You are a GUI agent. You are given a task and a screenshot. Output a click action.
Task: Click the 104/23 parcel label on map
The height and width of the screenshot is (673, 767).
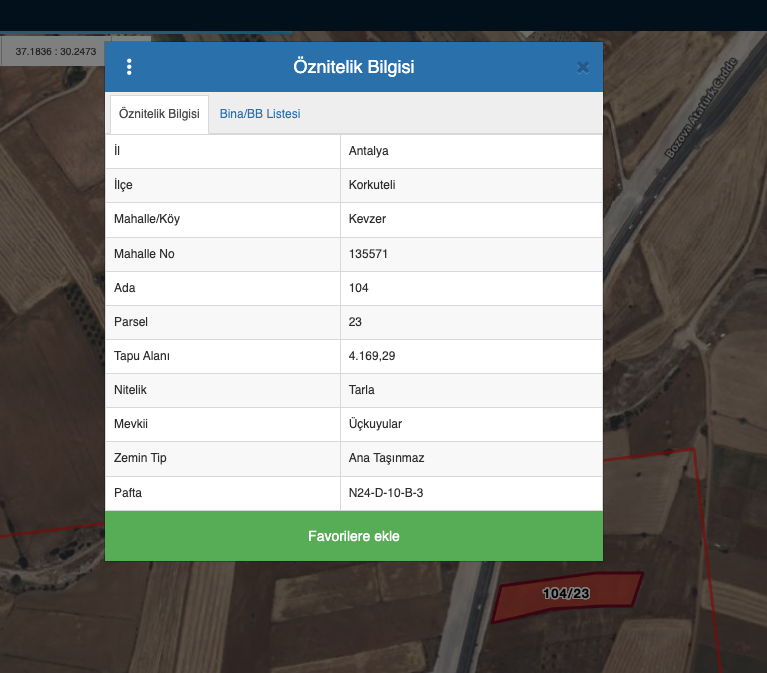tap(566, 594)
